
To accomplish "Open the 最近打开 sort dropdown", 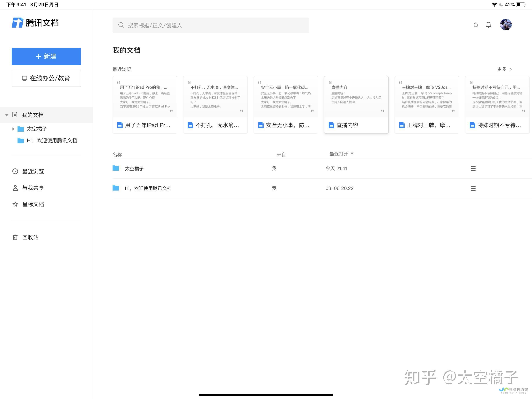I will (x=341, y=154).
